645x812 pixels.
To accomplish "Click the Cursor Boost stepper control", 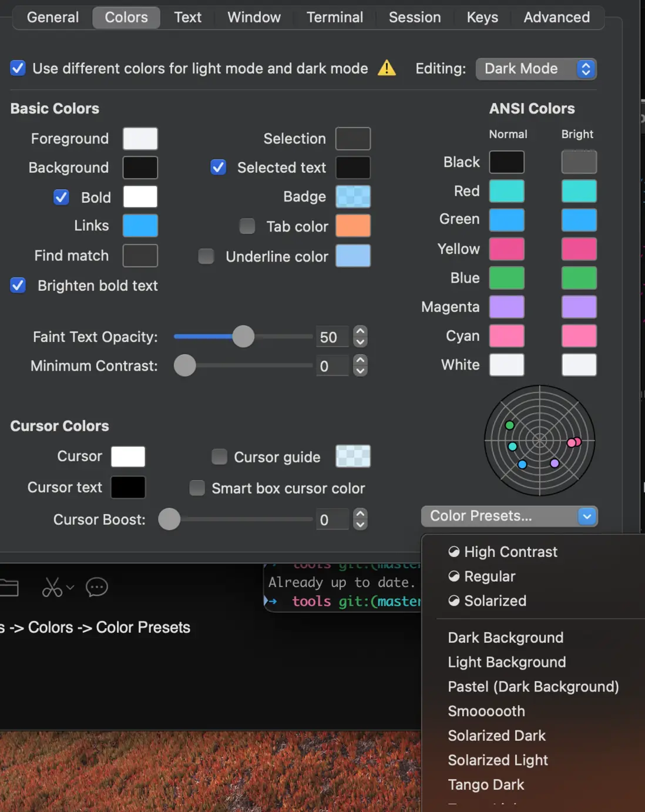I will tap(361, 519).
